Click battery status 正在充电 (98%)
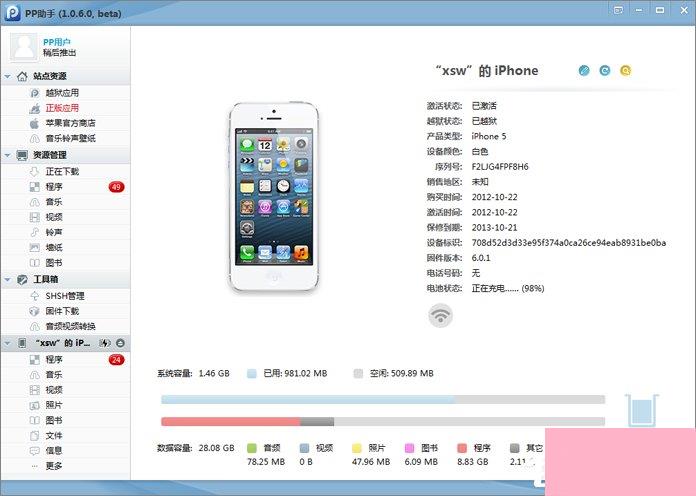The height and width of the screenshot is (496, 696). (508, 288)
